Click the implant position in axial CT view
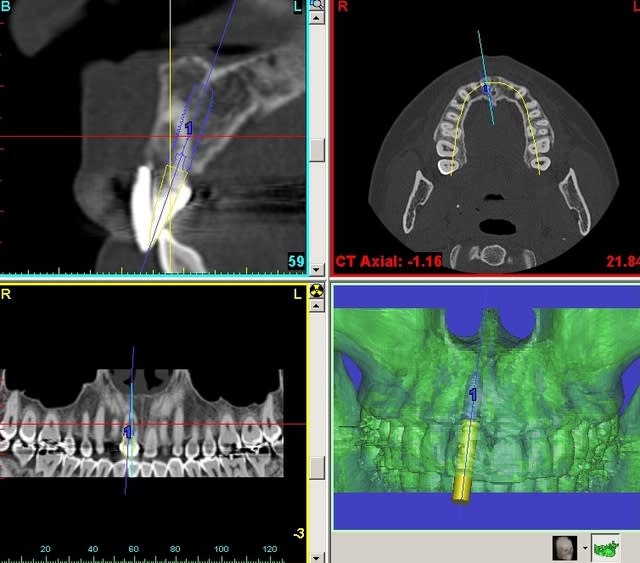The height and width of the screenshot is (563, 640). point(488,90)
